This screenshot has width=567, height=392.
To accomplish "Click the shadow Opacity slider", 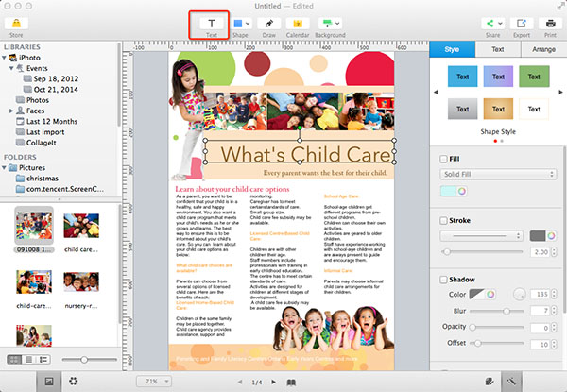I will [496, 328].
